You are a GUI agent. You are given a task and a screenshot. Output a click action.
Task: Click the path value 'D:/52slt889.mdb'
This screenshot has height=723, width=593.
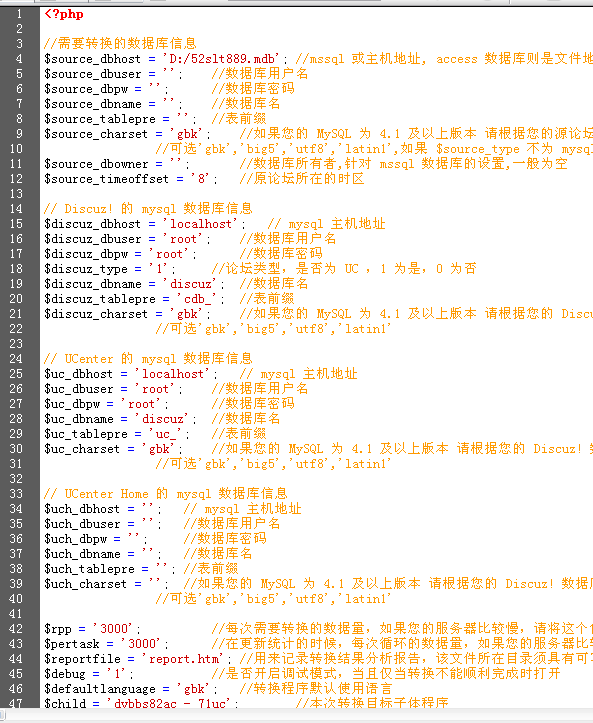(221, 59)
